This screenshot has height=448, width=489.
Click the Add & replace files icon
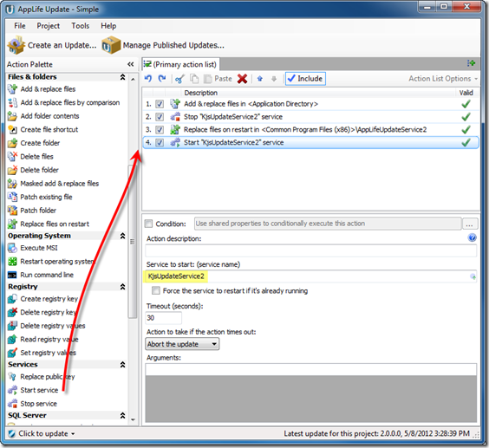(12, 89)
